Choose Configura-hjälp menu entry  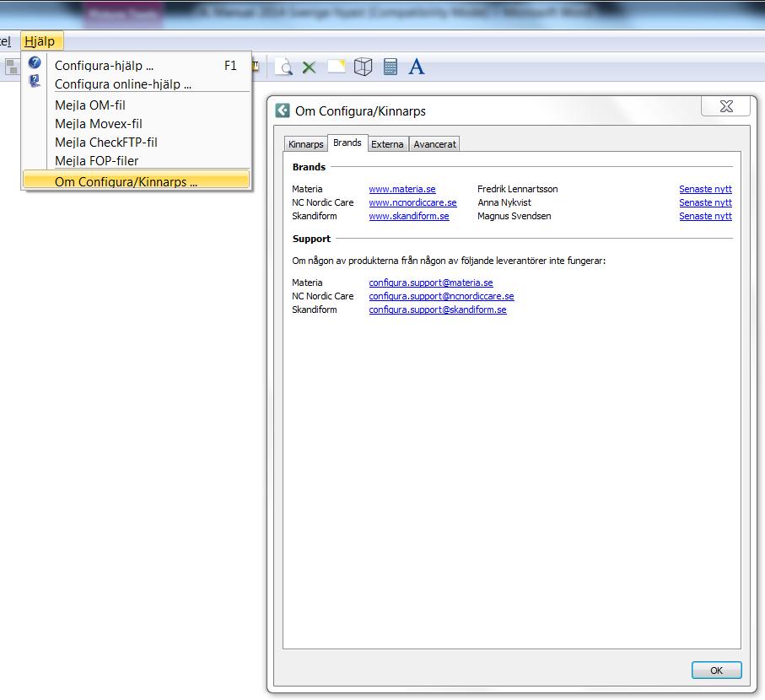[x=137, y=66]
